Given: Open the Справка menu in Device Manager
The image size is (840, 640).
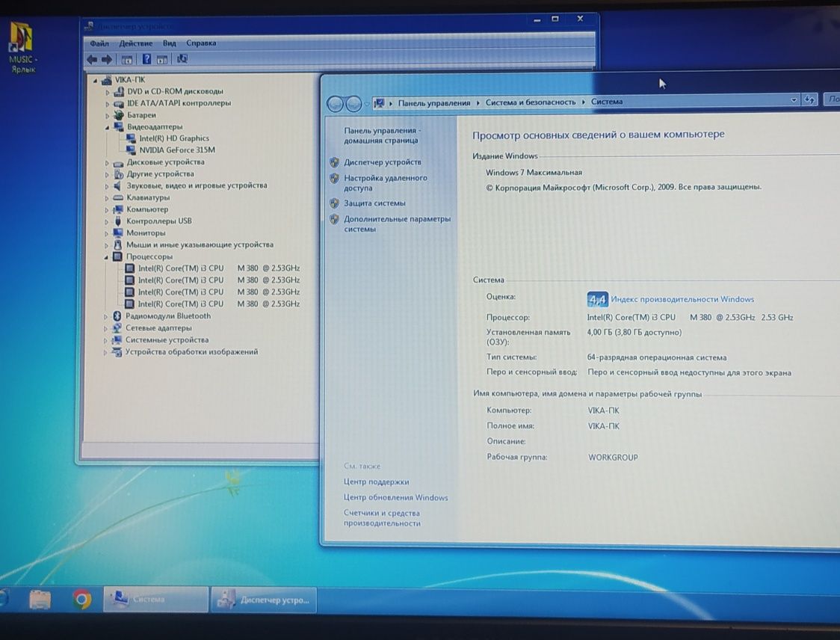Looking at the screenshot, I should 201,43.
